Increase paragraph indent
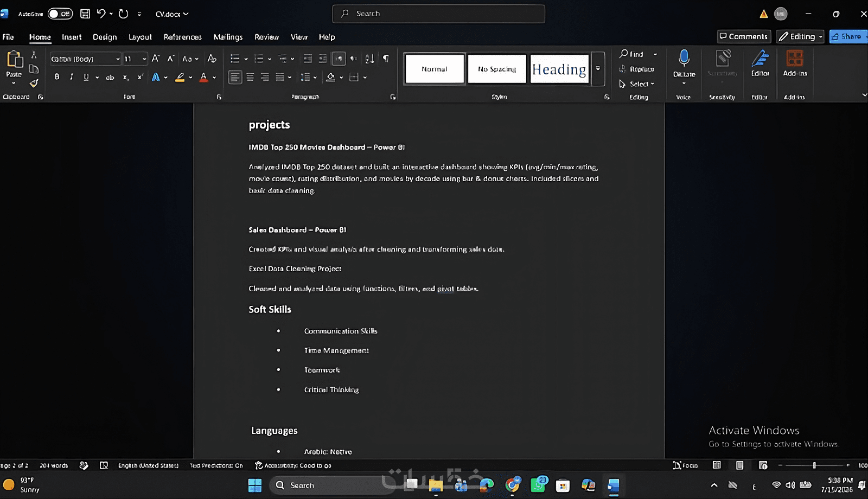 pyautogui.click(x=323, y=59)
